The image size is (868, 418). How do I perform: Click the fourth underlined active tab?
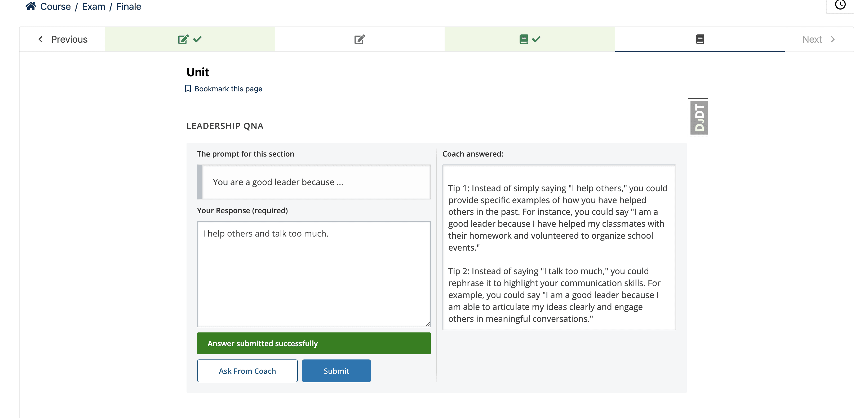coord(700,39)
